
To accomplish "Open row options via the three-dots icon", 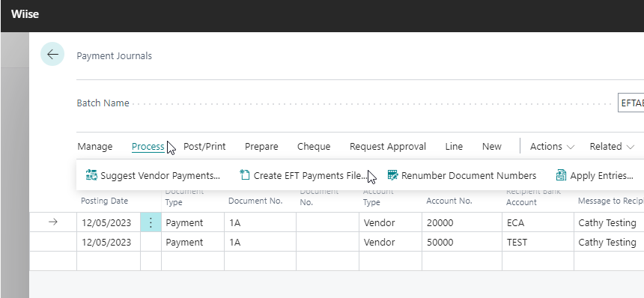I will pos(151,222).
